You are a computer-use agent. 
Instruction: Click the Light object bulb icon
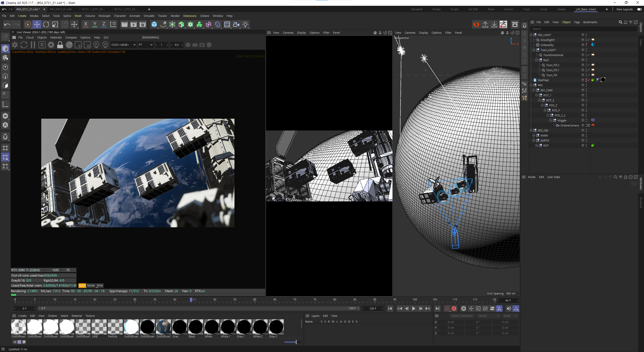245,24
